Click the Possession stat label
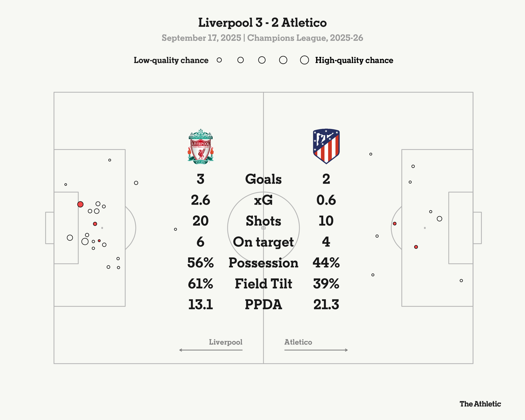Viewport: 525px width, 420px height. point(263,263)
